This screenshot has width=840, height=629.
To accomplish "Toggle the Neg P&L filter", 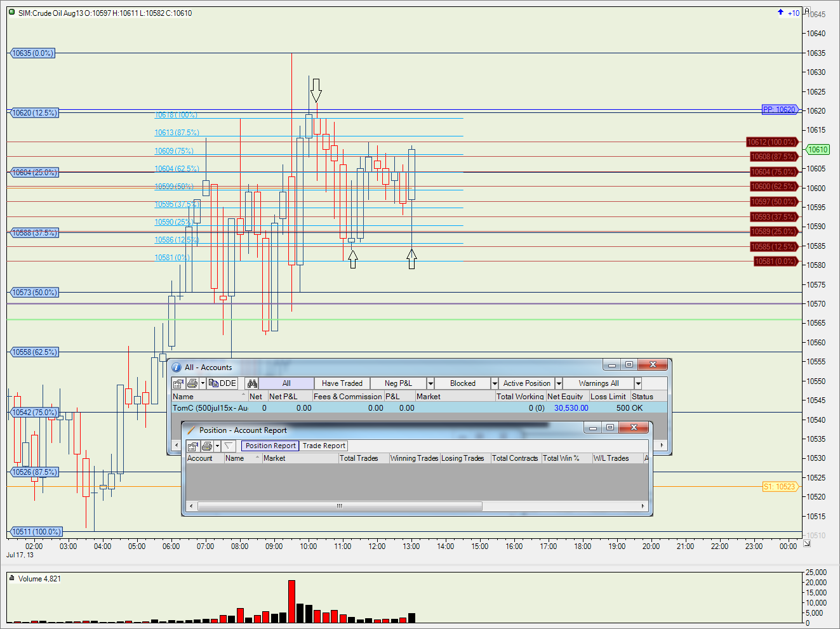I will point(398,383).
